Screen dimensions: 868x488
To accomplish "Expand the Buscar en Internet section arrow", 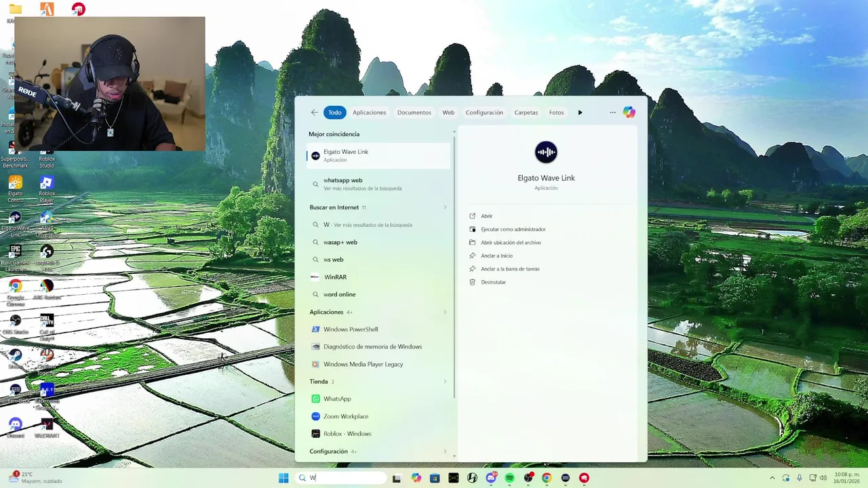I will coord(446,207).
